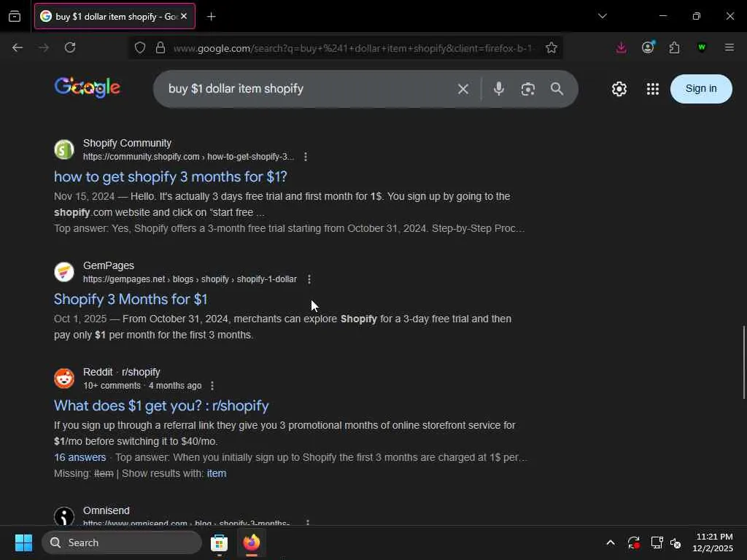The width and height of the screenshot is (747, 560).
Task: Click the 'GemPages' site name
Action: click(x=109, y=265)
